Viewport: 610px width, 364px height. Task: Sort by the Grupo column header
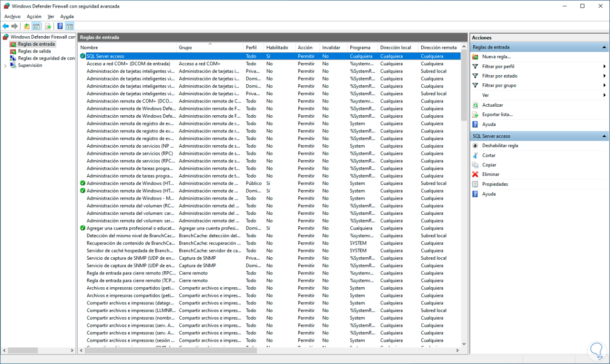click(210, 47)
